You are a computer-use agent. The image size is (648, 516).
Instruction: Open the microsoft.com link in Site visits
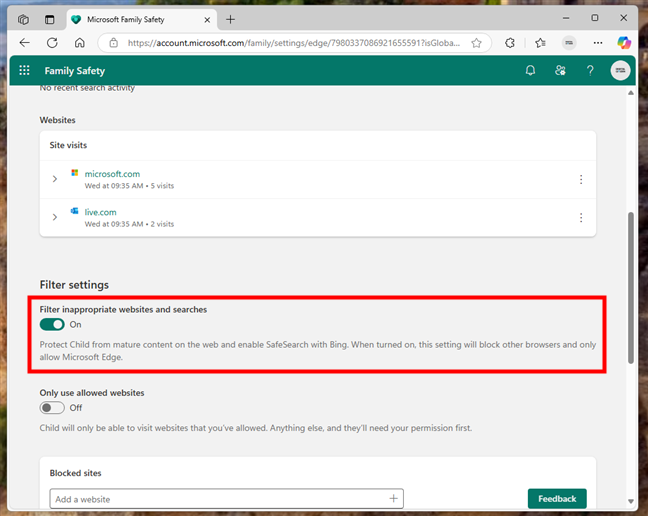[112, 174]
